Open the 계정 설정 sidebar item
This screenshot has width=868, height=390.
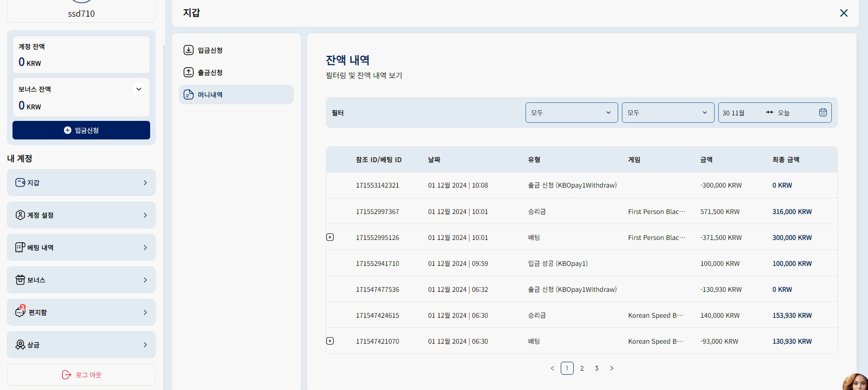point(81,215)
